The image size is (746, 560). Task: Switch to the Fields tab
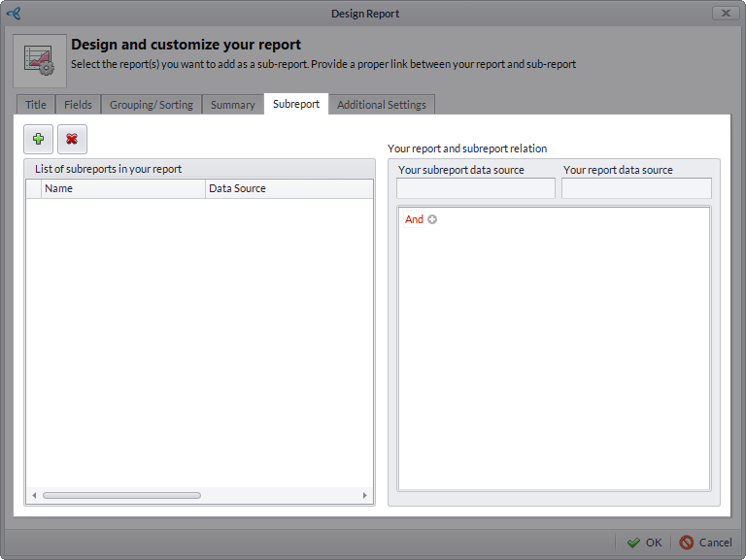(78, 105)
